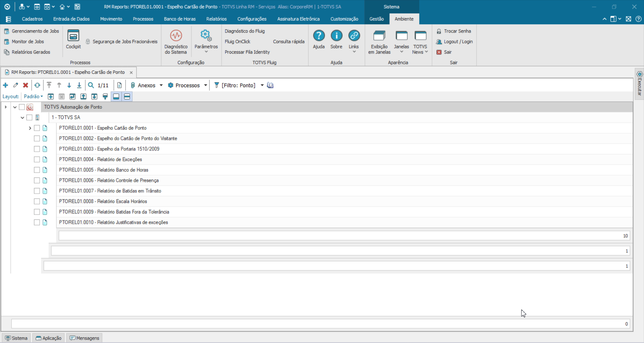The image size is (644, 343).
Task: Collapse the TOTVS Automação de Ponto node
Action: 15,107
